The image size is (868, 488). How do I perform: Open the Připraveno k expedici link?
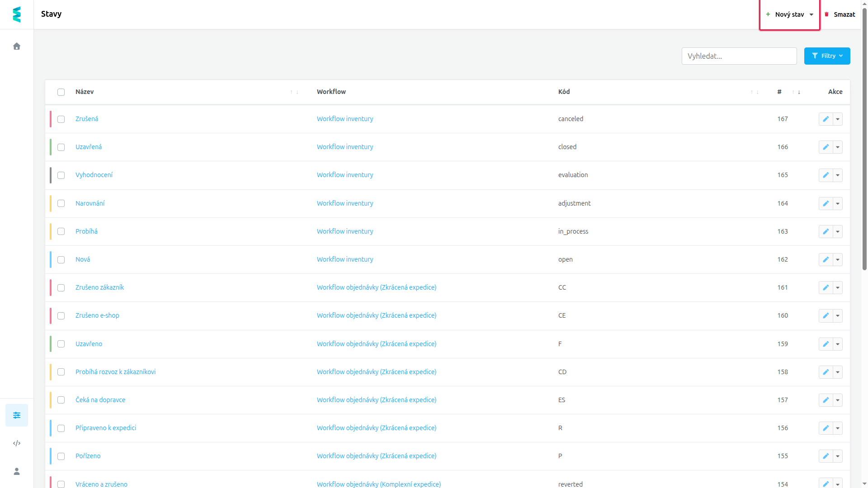tap(106, 428)
